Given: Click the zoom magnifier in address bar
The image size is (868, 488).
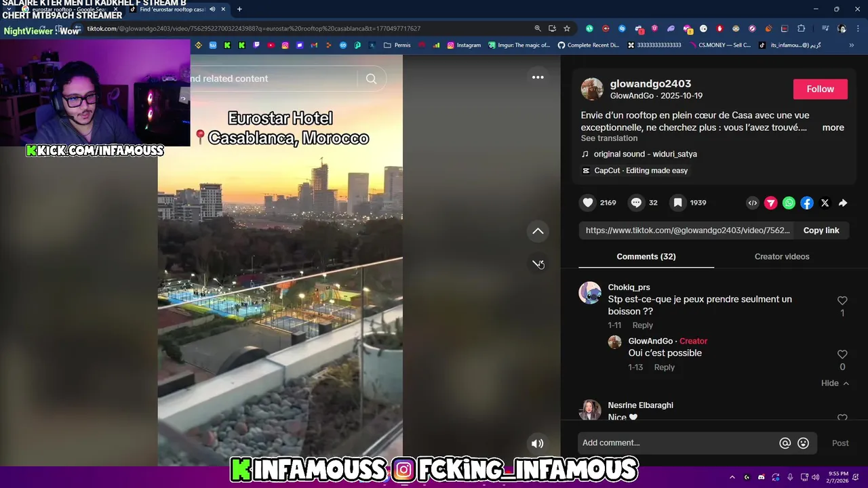Looking at the screenshot, I should pyautogui.click(x=538, y=28).
